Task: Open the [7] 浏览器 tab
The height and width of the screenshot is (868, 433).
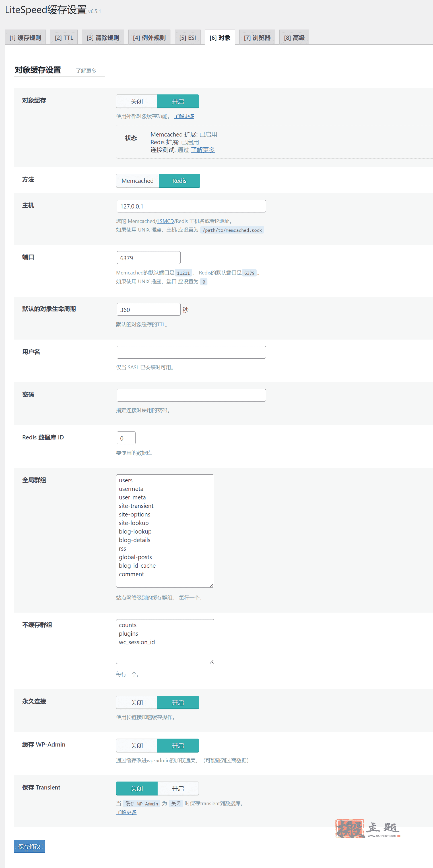Action: pos(257,38)
